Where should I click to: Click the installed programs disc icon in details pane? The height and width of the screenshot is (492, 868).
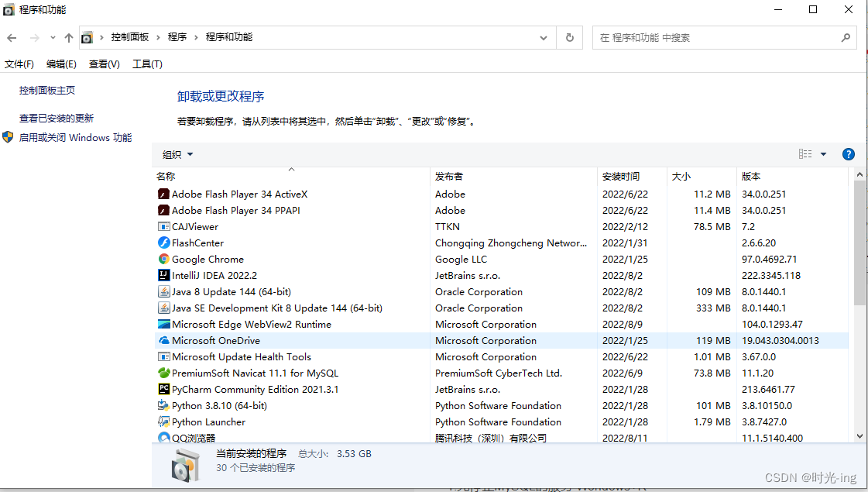[x=185, y=465]
